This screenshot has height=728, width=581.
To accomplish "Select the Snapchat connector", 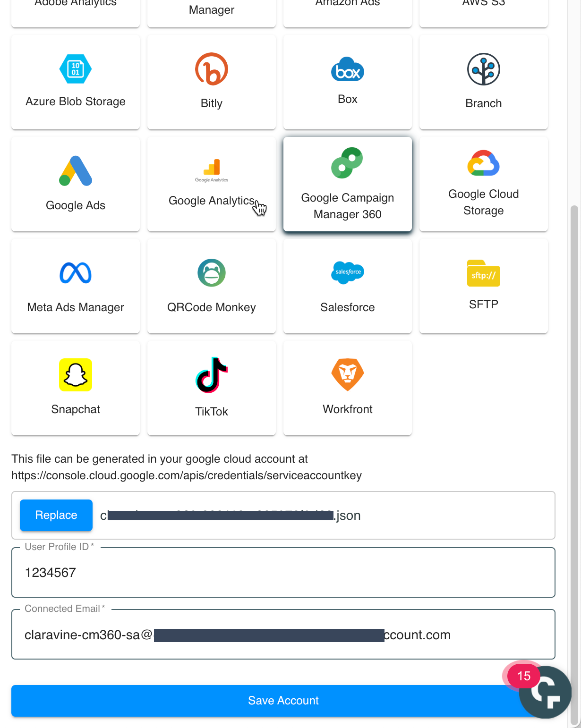I will (75, 388).
